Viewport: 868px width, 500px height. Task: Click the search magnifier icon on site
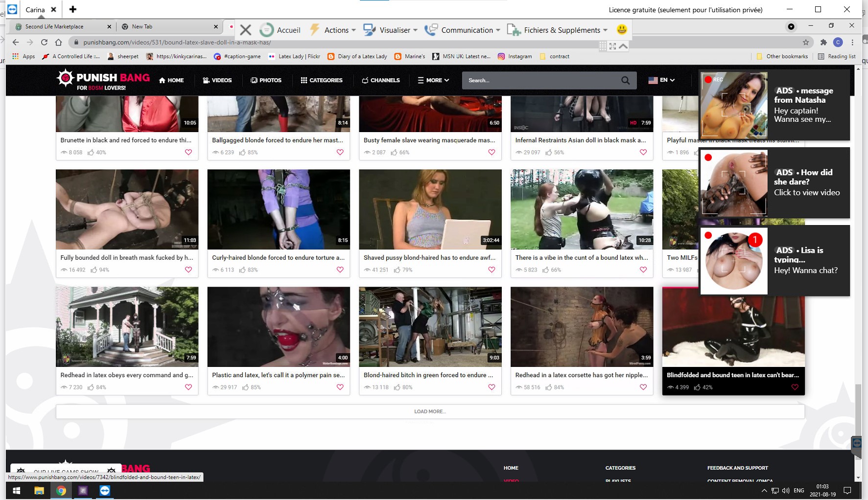(x=625, y=80)
